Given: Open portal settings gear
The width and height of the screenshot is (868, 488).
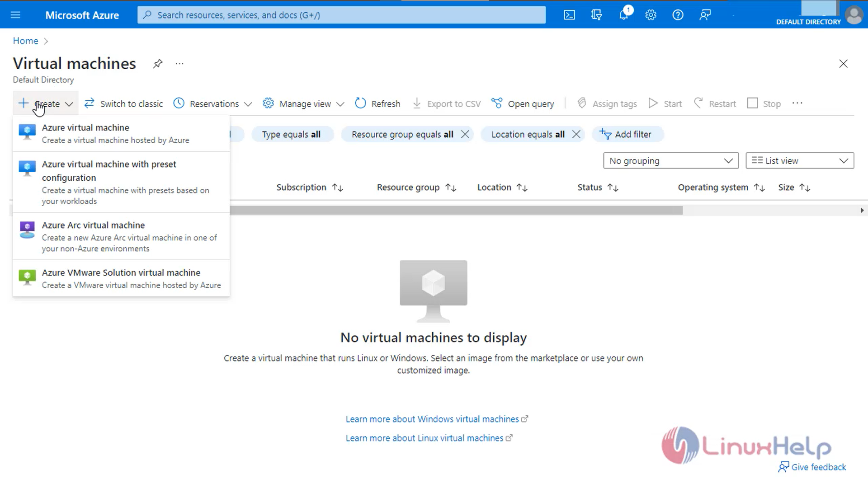Looking at the screenshot, I should point(651,15).
